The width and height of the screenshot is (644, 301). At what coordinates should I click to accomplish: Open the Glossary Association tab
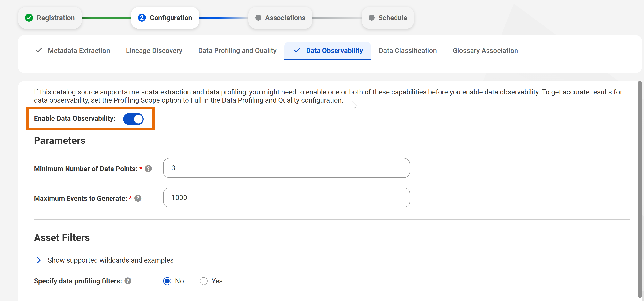pyautogui.click(x=485, y=51)
